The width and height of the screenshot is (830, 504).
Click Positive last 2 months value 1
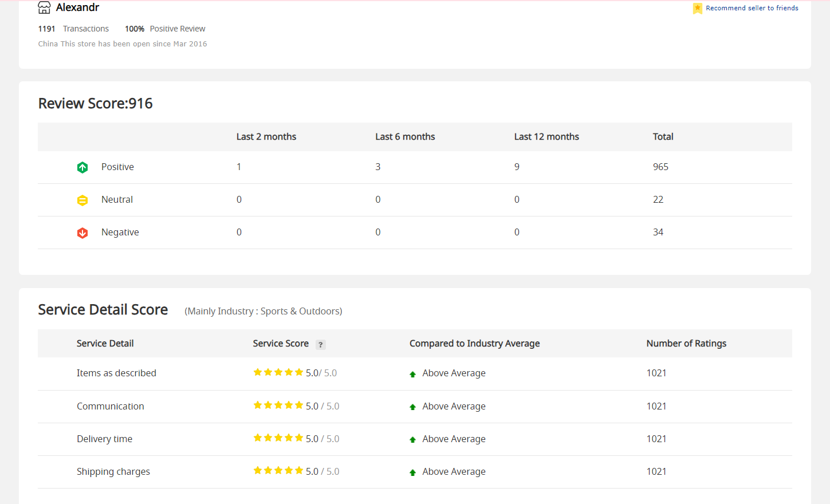239,167
